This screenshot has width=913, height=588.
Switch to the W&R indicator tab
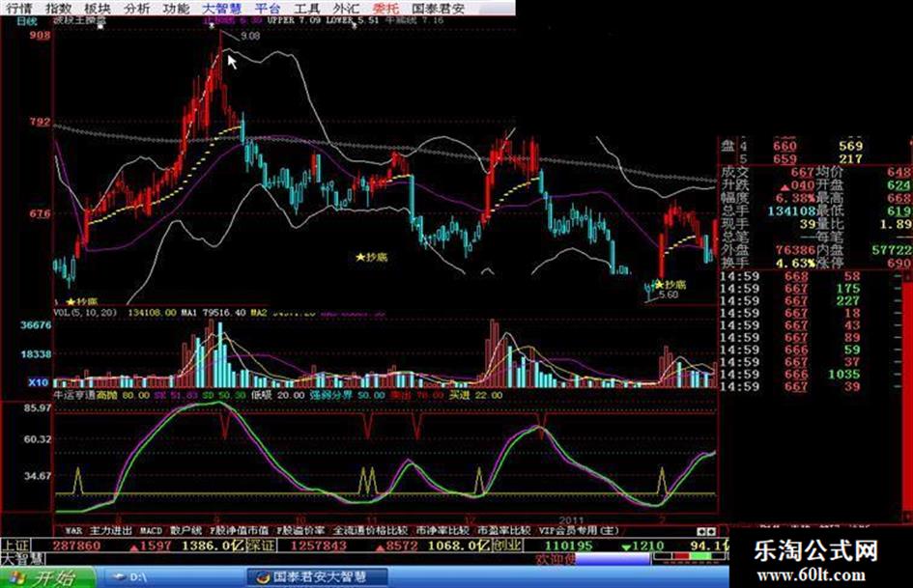(73, 531)
